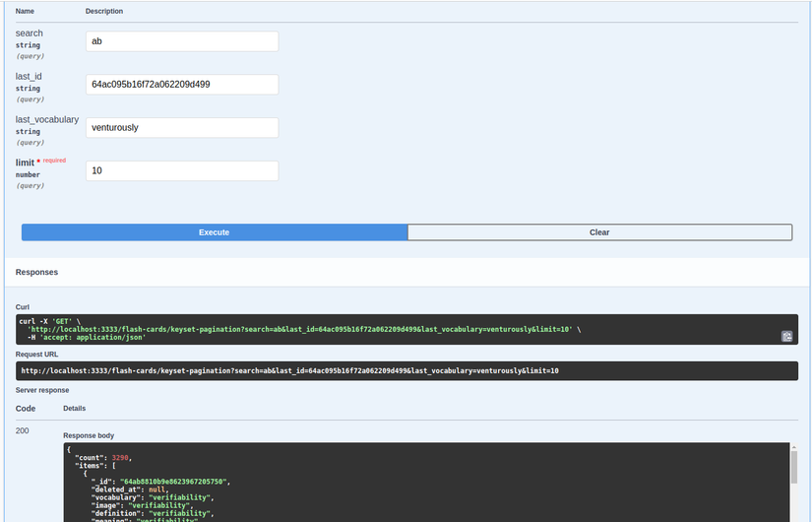
Task: Click the Description column header
Action: click(x=104, y=11)
